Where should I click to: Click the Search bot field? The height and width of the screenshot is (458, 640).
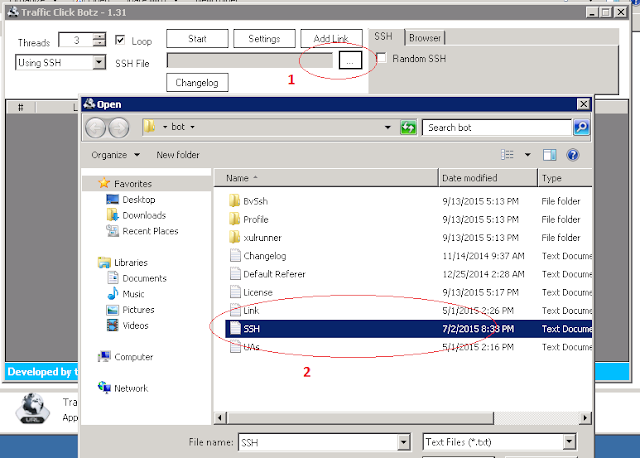coord(497,128)
